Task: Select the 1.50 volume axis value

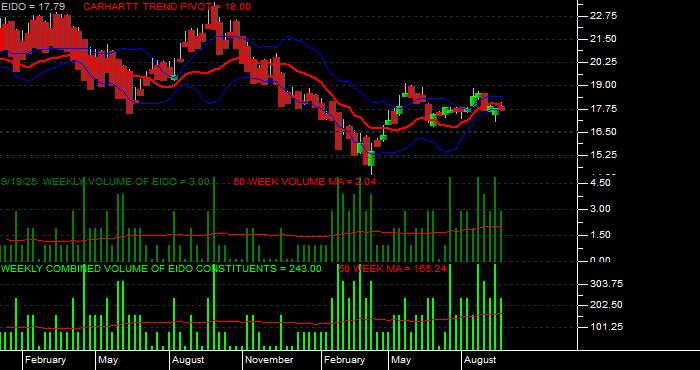Action: click(601, 235)
